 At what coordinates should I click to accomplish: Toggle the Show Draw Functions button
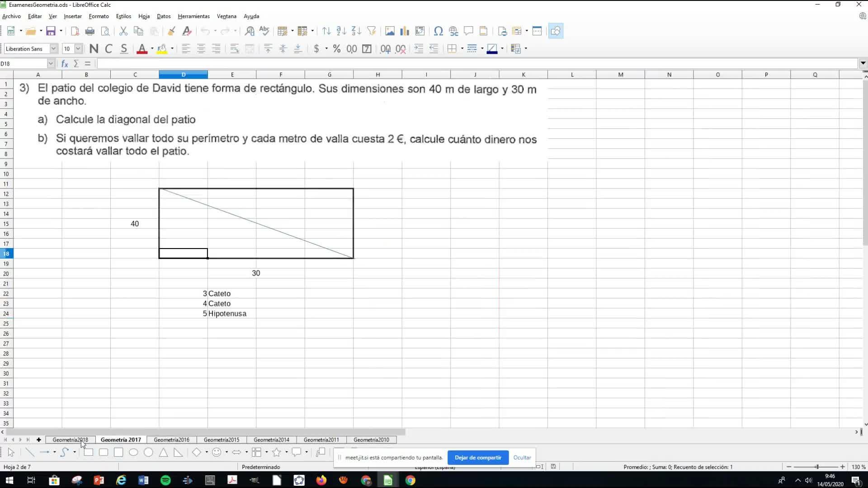556,31
